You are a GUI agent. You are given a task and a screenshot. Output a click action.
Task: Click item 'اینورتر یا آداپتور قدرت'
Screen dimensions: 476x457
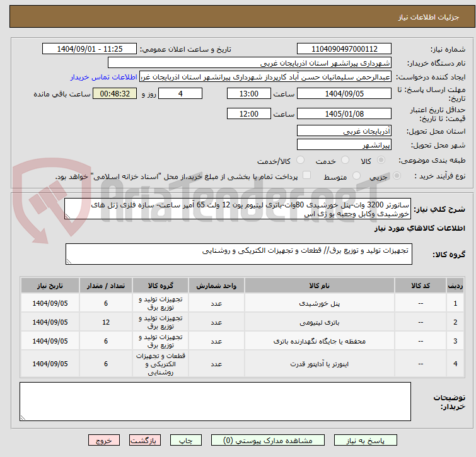click(x=320, y=364)
